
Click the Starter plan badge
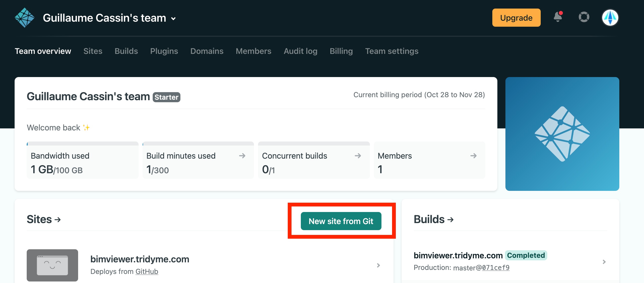166,97
